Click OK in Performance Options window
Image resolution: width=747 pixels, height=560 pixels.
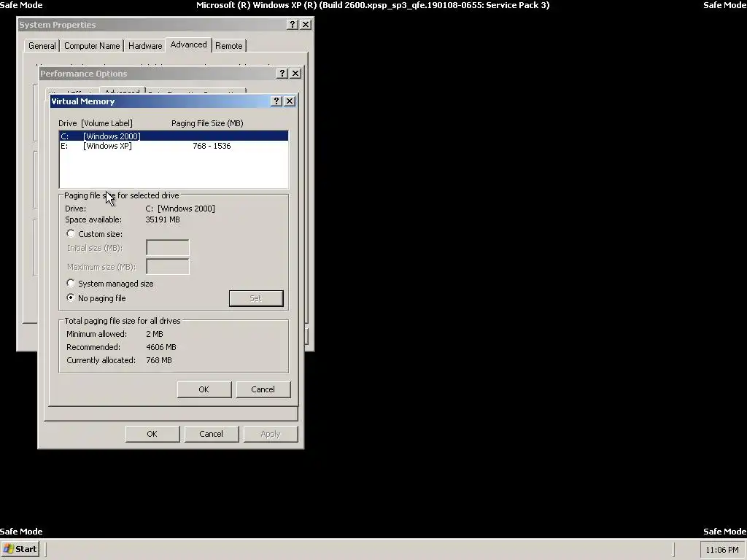[x=152, y=434]
